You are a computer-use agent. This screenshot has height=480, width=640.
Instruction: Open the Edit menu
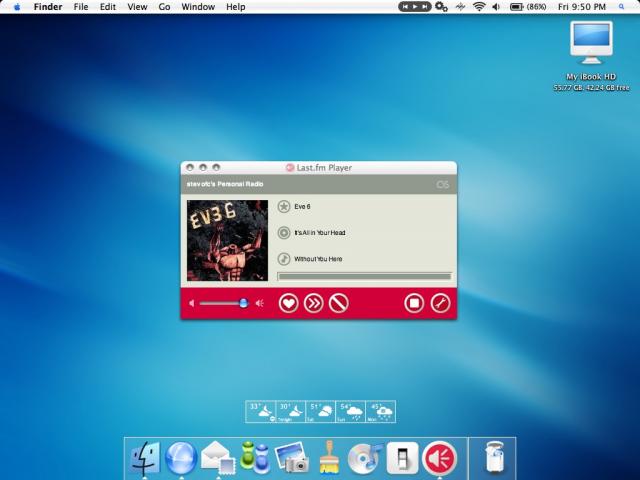(108, 7)
